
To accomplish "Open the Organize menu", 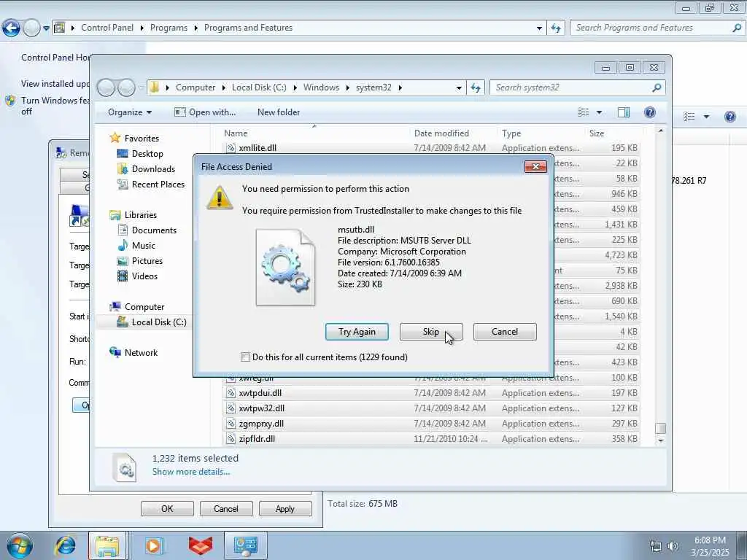I will click(130, 112).
